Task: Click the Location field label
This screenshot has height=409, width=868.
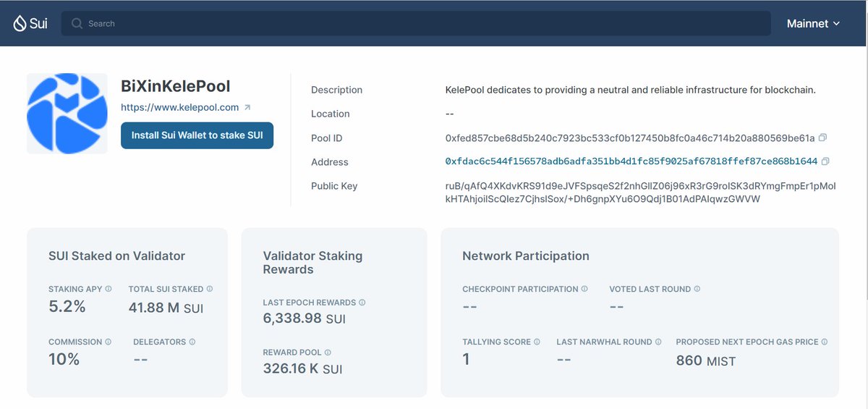Action: click(331, 114)
